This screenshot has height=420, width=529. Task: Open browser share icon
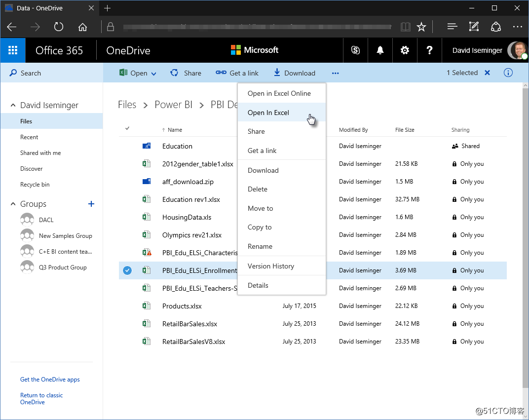(495, 27)
